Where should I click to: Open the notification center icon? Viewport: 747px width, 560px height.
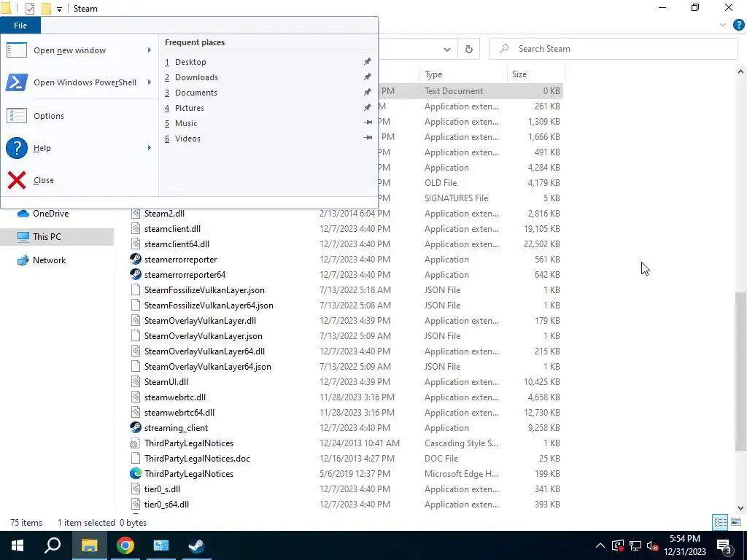tap(724, 545)
